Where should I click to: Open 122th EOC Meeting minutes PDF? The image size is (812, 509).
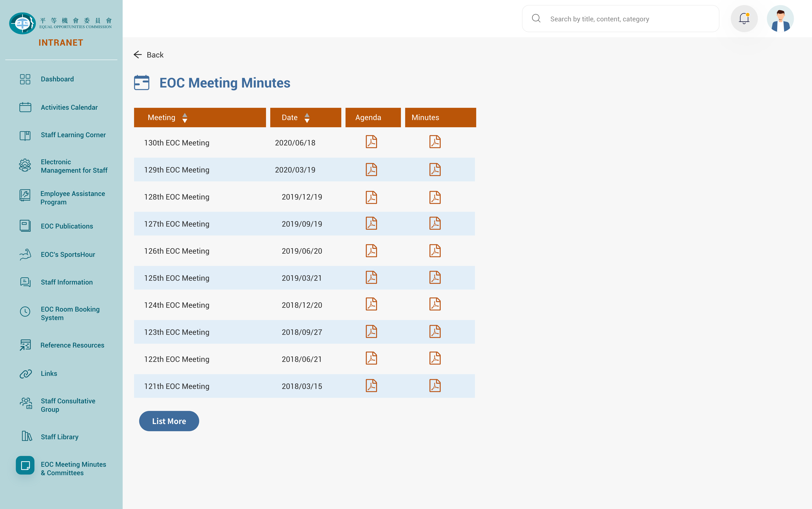[435, 358]
